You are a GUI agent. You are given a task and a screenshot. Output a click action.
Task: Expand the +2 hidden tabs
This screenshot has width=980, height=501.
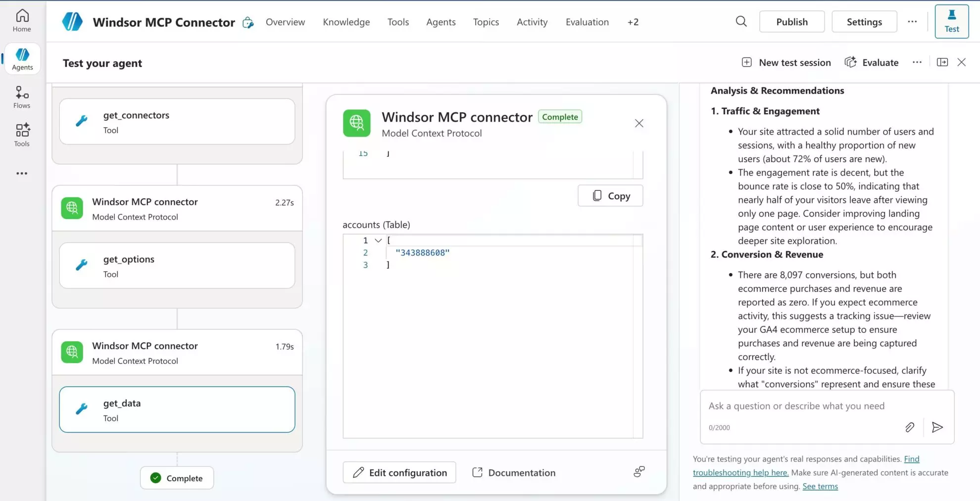[x=633, y=22]
